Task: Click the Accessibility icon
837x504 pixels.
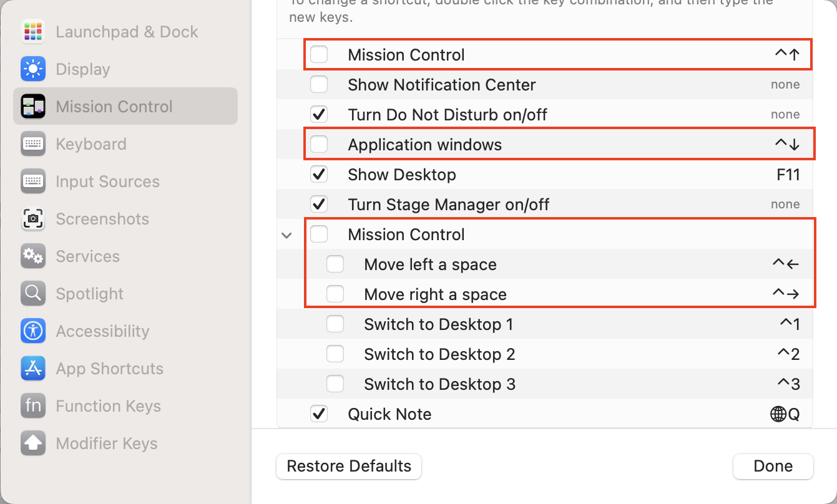Action: tap(32, 331)
